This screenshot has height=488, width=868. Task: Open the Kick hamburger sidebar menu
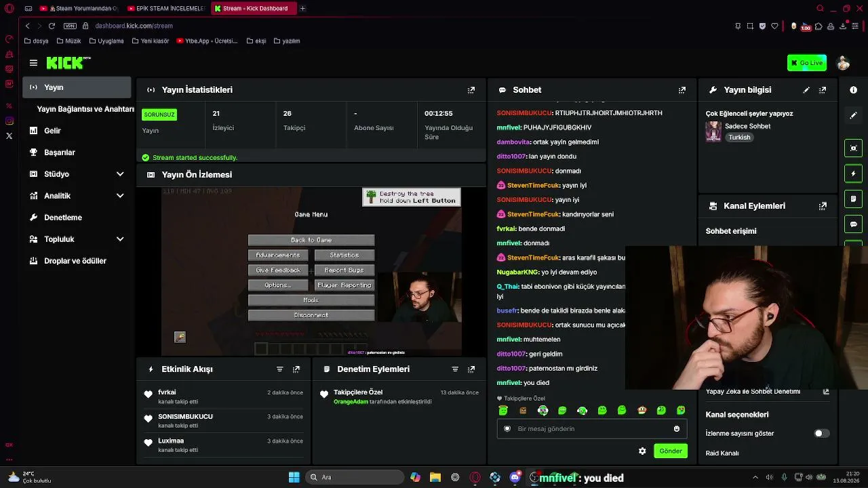click(x=33, y=63)
